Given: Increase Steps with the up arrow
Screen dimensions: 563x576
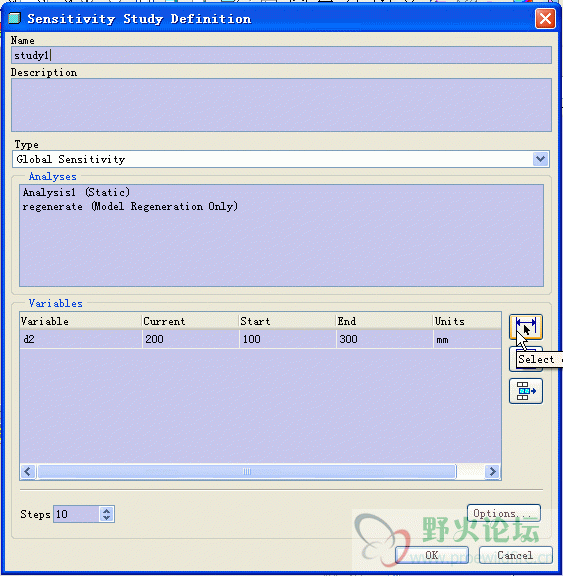Looking at the screenshot, I should (107, 511).
